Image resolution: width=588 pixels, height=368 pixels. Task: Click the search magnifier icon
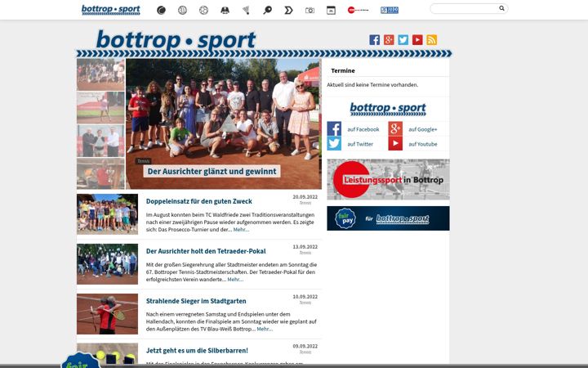pos(501,8)
